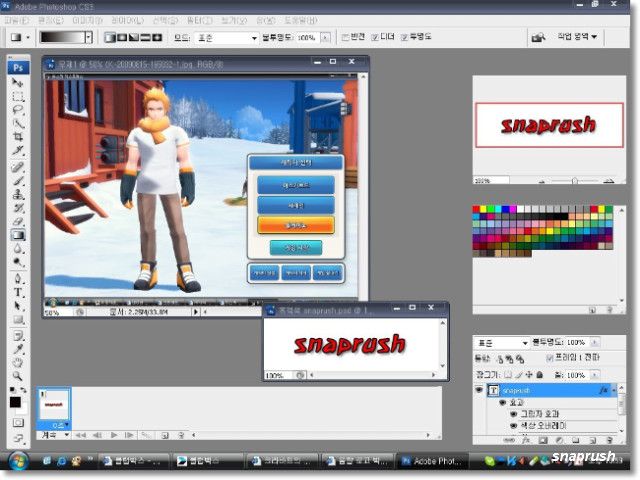
Task: Pick the first red swatch in Swatches panel
Action: click(476, 209)
